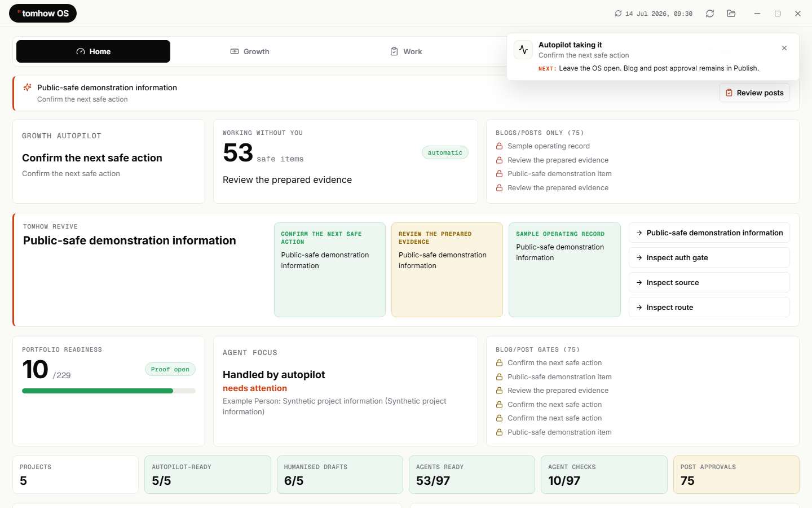
Task: Click the lock icon beside Sample operating record
Action: click(499, 146)
